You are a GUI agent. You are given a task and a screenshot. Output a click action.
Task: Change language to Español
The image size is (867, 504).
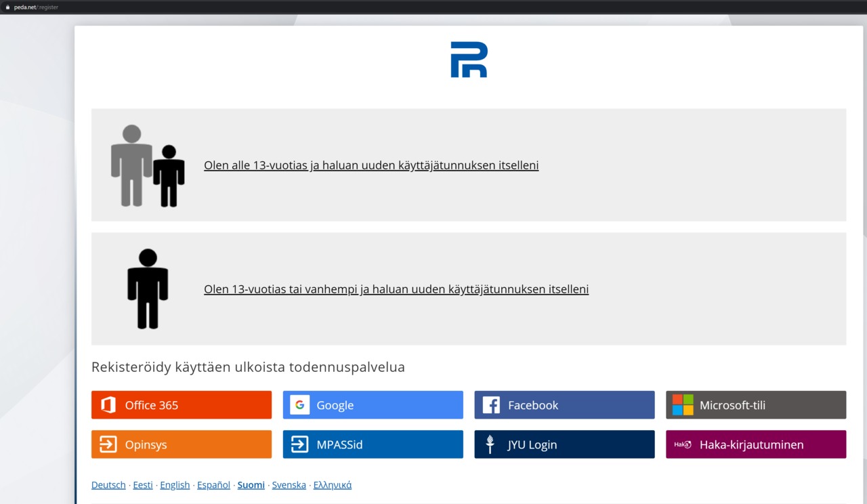(x=213, y=485)
